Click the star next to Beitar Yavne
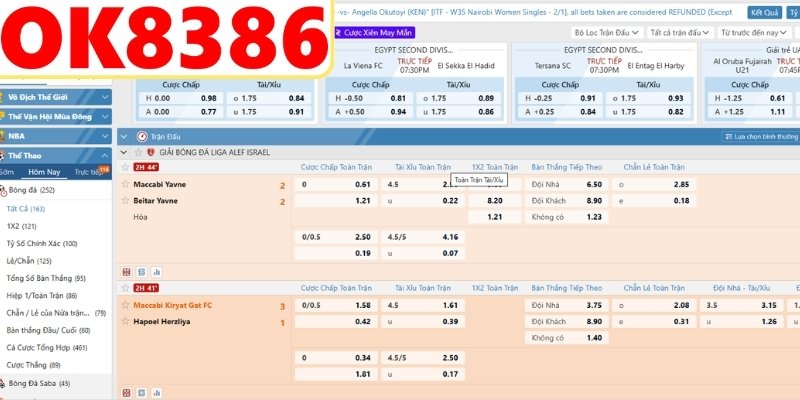Screen dimensions: 800x400 [x=125, y=201]
